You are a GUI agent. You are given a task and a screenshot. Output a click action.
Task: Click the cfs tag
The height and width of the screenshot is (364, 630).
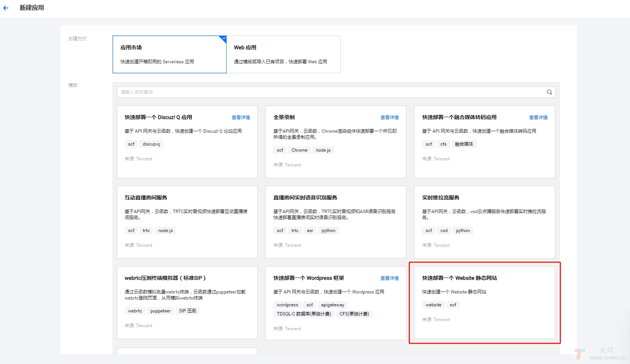(x=443, y=144)
